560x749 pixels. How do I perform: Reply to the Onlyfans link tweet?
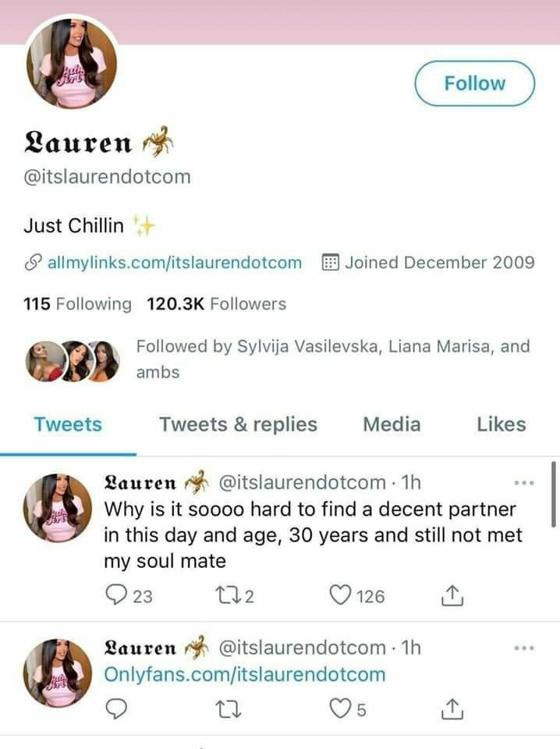pos(116,709)
